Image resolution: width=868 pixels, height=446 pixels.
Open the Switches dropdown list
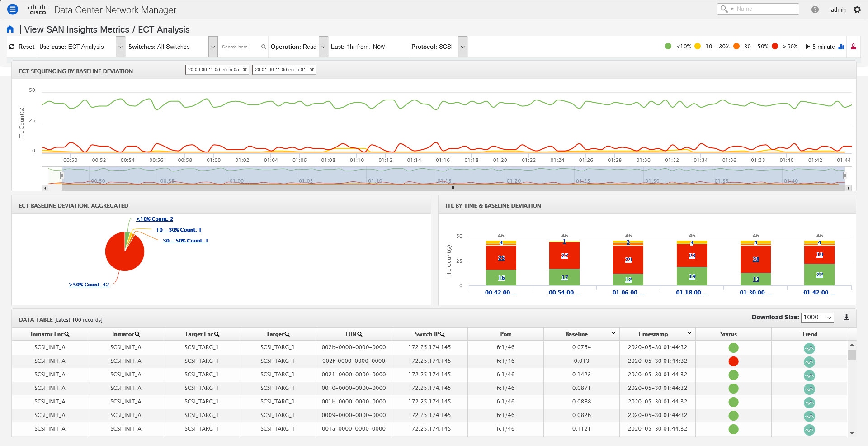pyautogui.click(x=213, y=47)
